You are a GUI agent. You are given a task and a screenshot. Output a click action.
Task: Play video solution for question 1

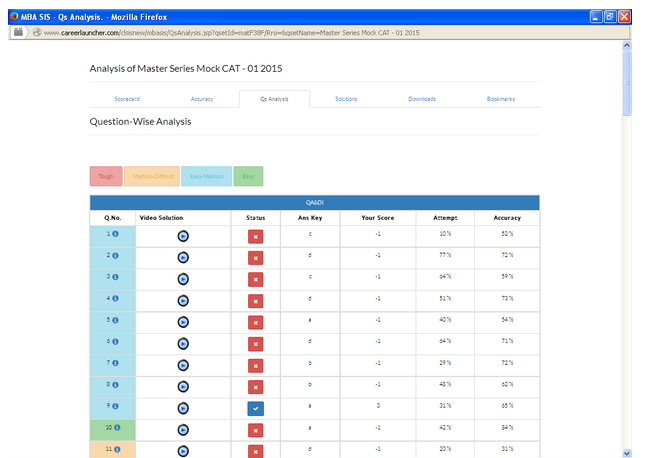[183, 236]
